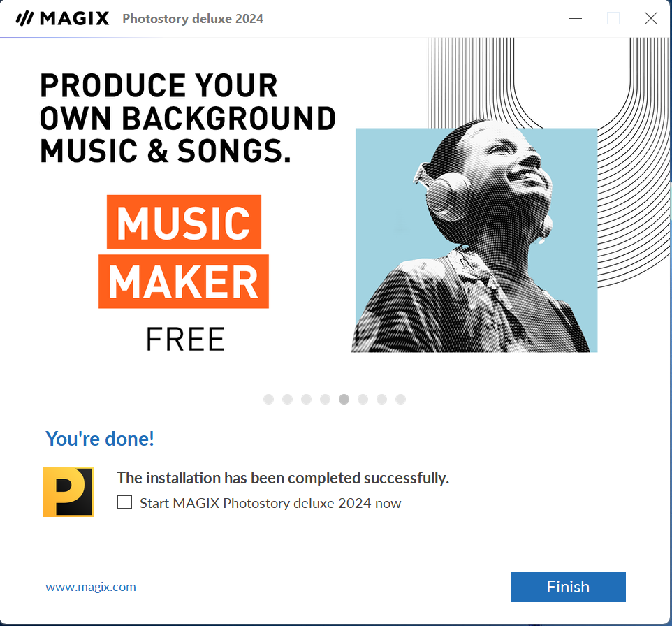
Task: Enable Start MAGIX Photostory deluxe 2024 now checkbox
Action: pos(124,502)
